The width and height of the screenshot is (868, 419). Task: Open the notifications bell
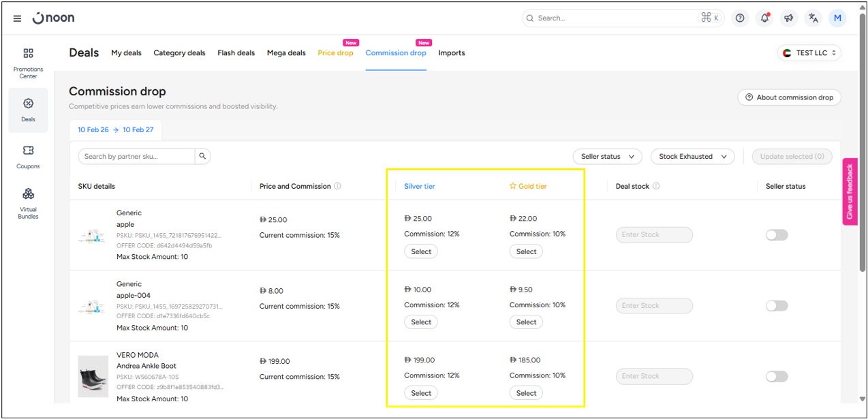[764, 18]
